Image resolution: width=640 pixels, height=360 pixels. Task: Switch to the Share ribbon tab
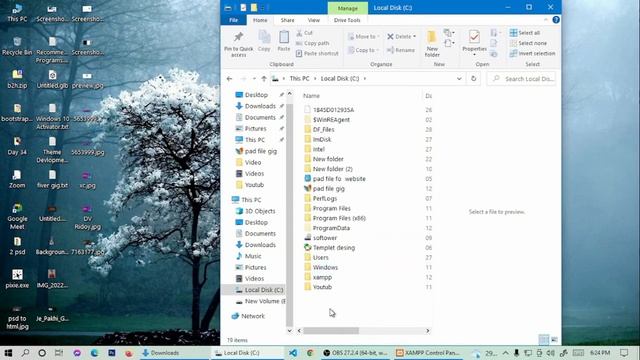(287, 20)
